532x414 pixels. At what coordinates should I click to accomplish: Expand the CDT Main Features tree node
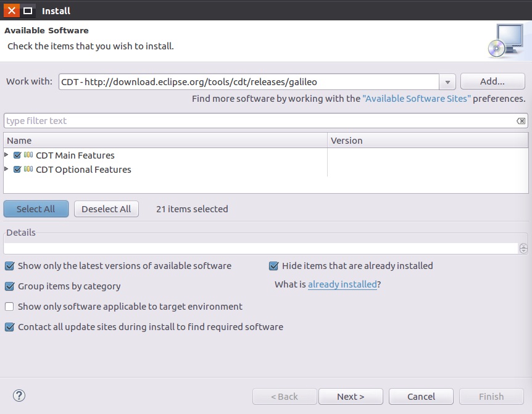point(7,155)
